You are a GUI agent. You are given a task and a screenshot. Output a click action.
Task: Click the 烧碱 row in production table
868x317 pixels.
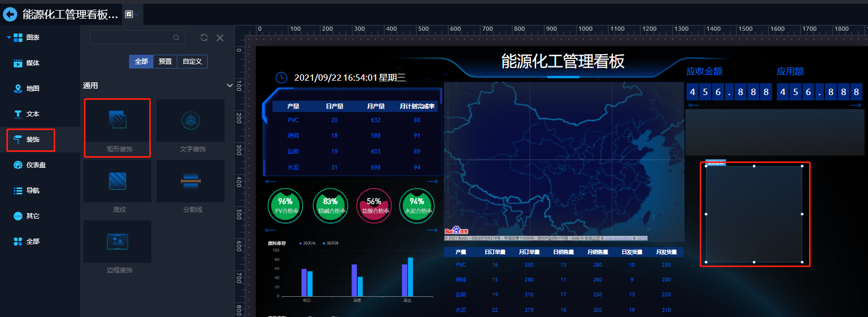[x=355, y=135]
